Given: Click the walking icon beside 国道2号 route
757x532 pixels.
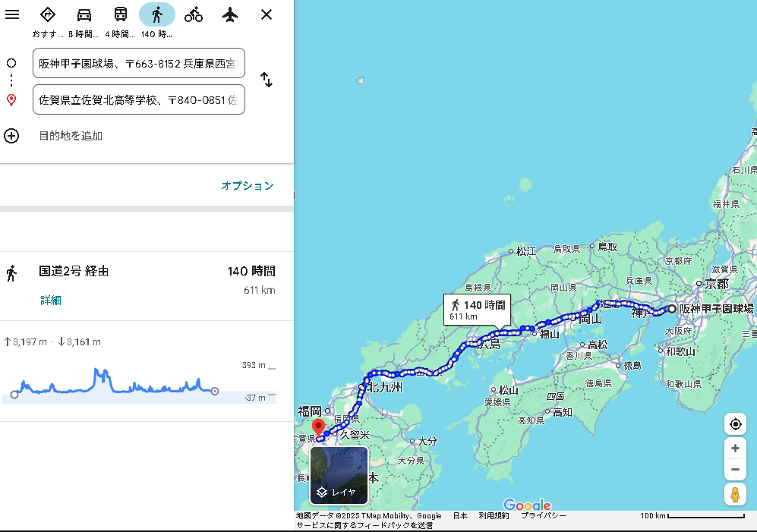Looking at the screenshot, I should coord(11,272).
